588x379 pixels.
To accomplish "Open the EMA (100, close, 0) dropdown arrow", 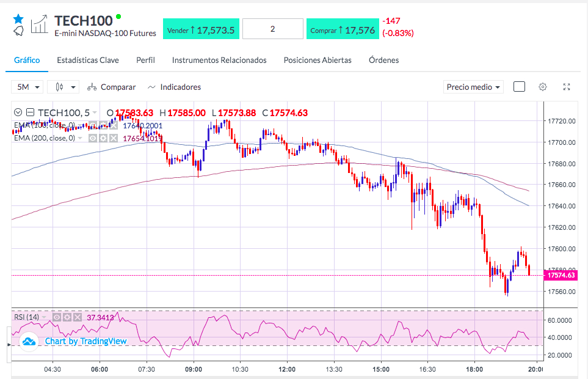I will click(x=79, y=126).
